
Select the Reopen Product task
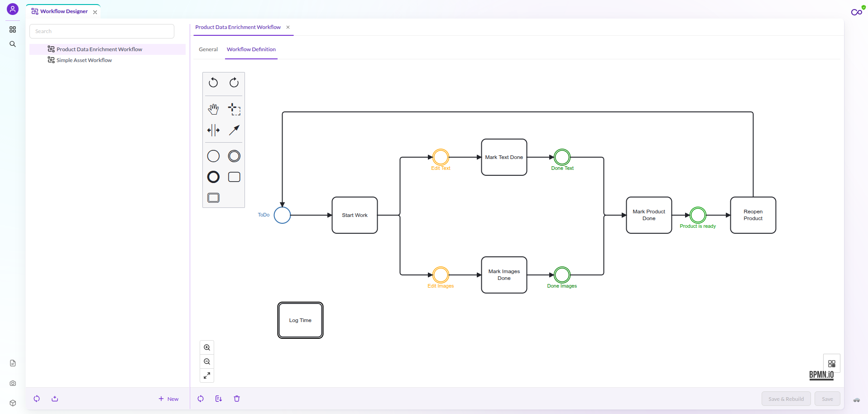point(753,215)
